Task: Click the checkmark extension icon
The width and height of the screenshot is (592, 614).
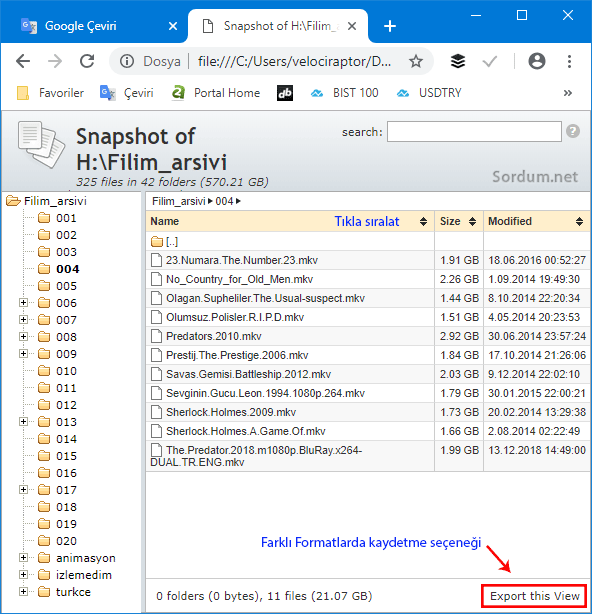Action: [489, 61]
